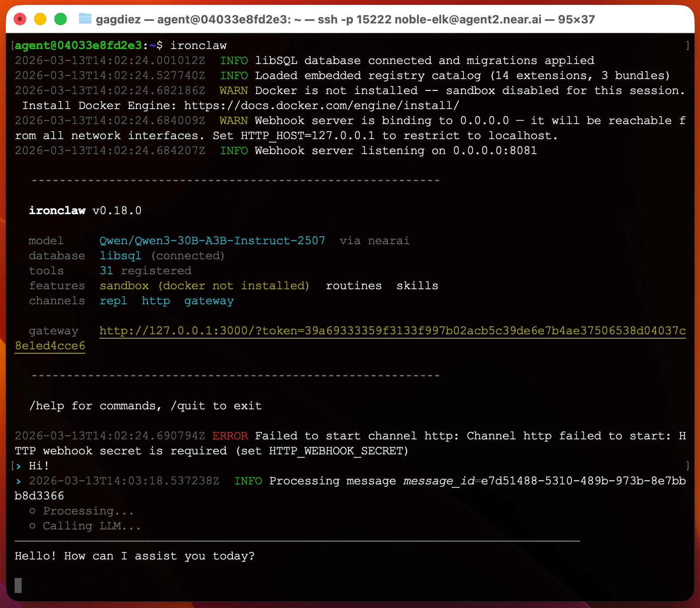Click 'libSQL database connected and migrations applied' log line
The image size is (700, 608).
(x=424, y=60)
